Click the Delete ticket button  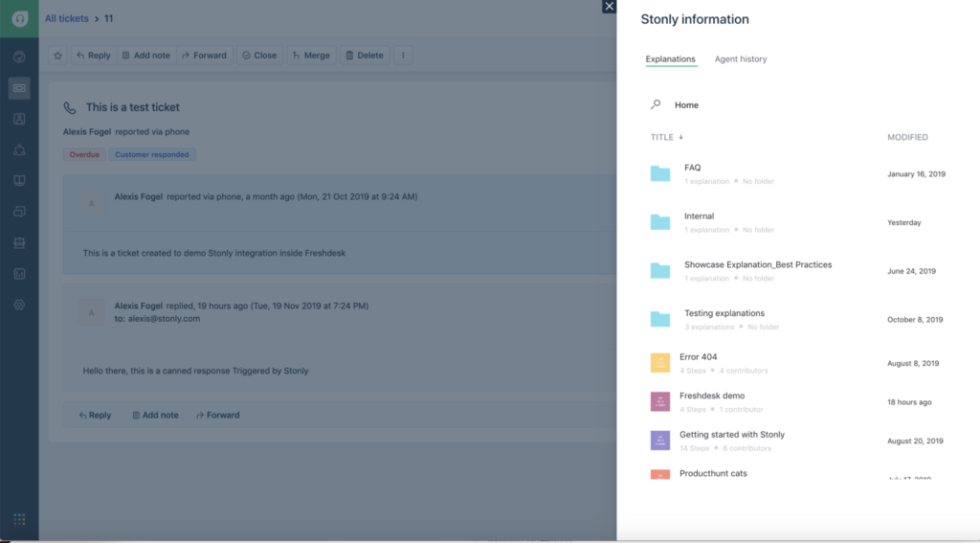(365, 55)
